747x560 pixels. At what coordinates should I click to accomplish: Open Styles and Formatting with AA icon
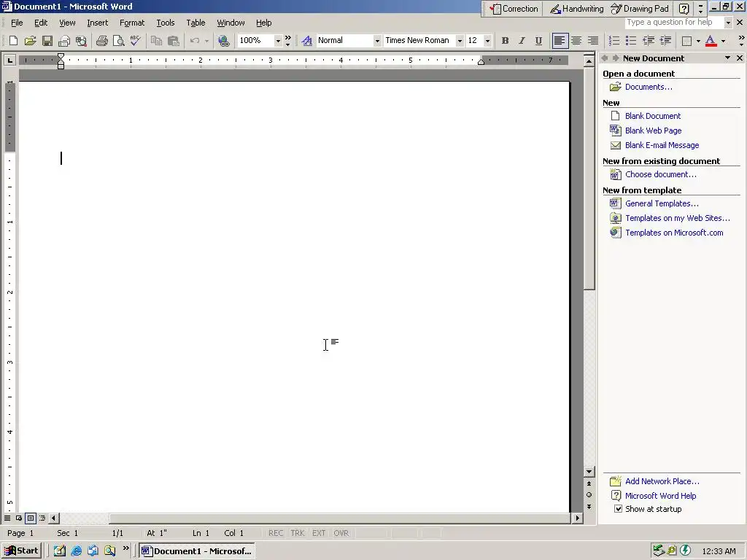pyautogui.click(x=307, y=41)
